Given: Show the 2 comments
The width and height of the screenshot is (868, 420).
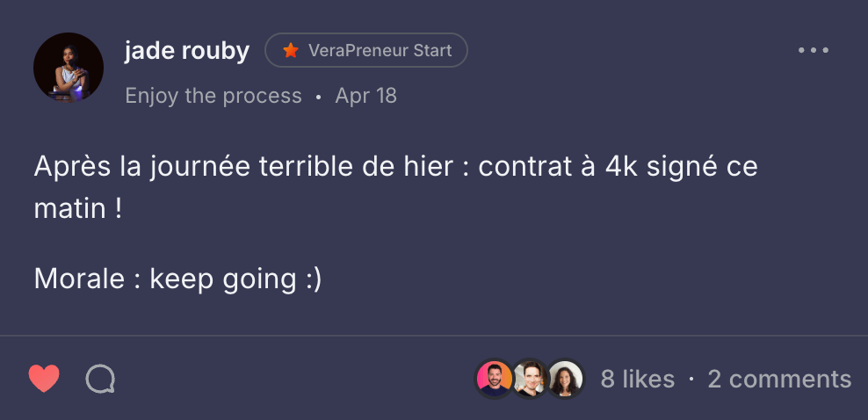Looking at the screenshot, I should [x=779, y=379].
